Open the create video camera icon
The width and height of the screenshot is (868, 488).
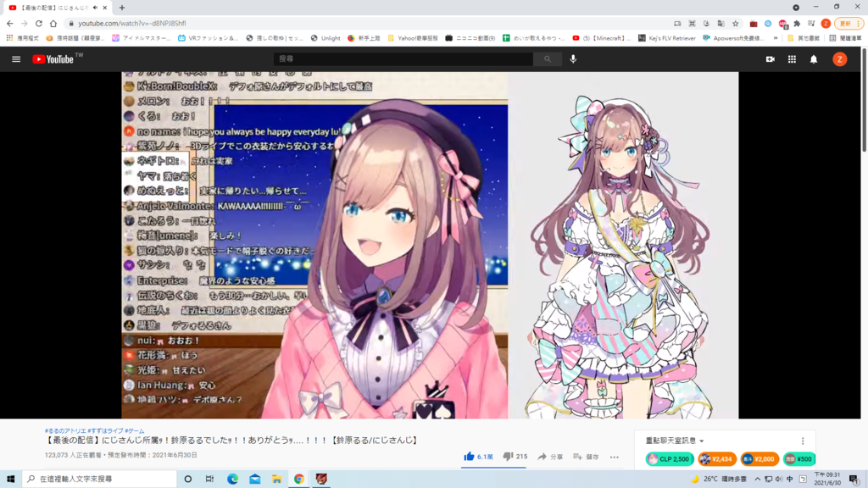[770, 59]
